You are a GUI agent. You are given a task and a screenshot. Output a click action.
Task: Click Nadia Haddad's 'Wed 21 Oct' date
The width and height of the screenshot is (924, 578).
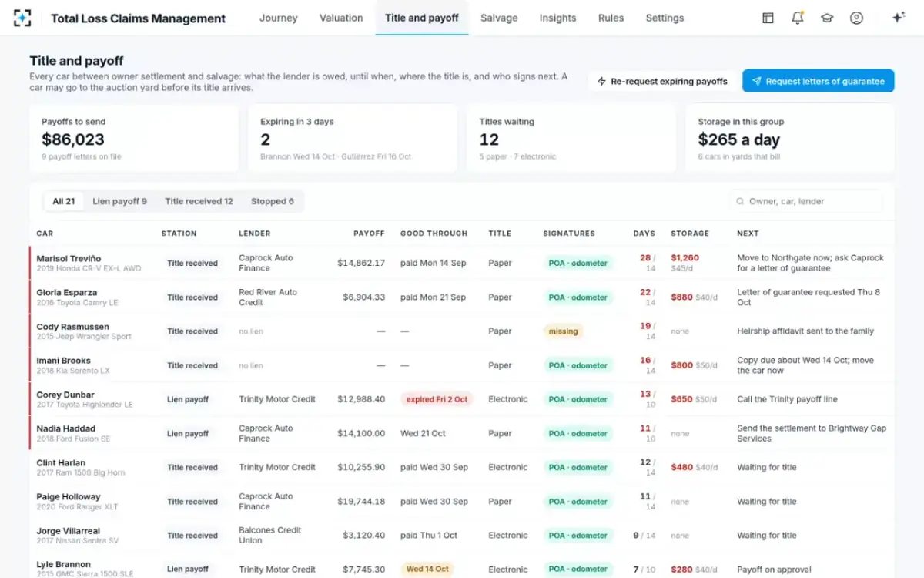(x=423, y=433)
